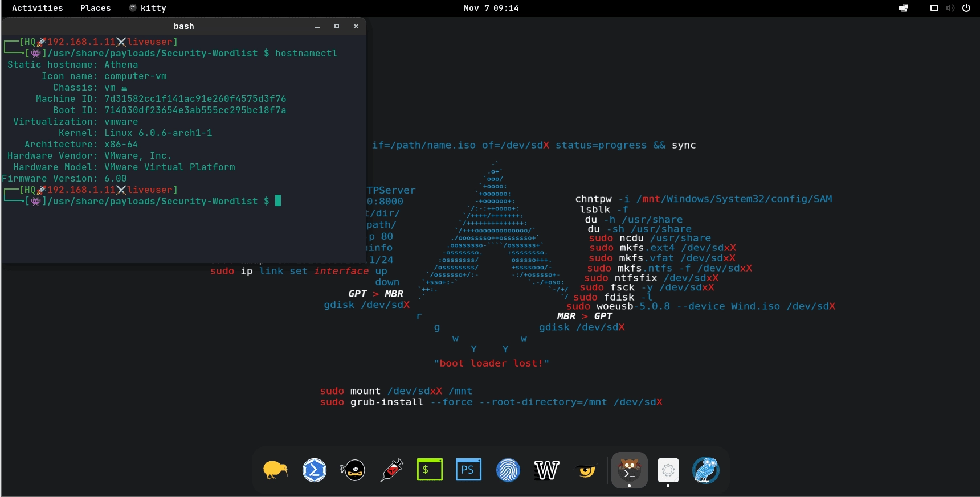Image resolution: width=980 pixels, height=497 pixels.
Task: Launch the red syringe dock app
Action: click(391, 470)
